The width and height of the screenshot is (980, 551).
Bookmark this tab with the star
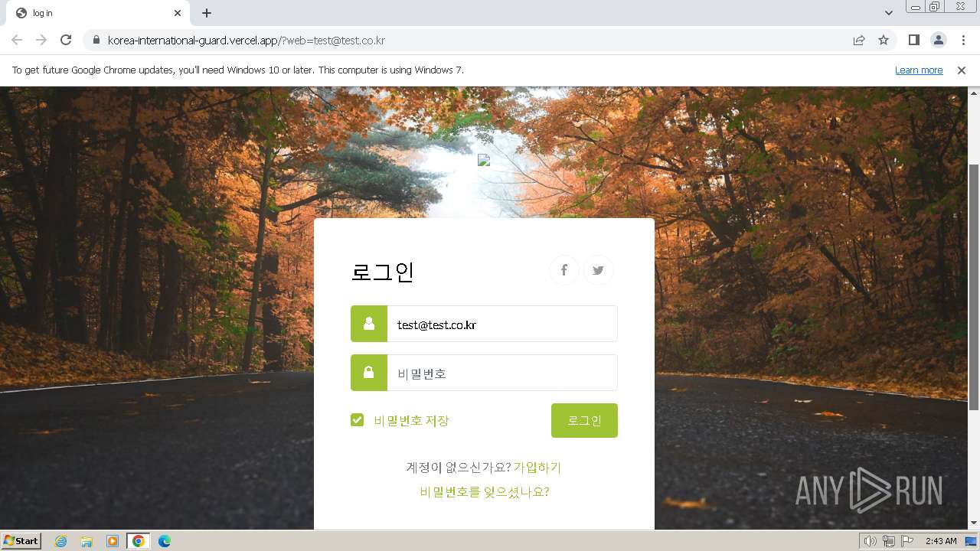[884, 40]
